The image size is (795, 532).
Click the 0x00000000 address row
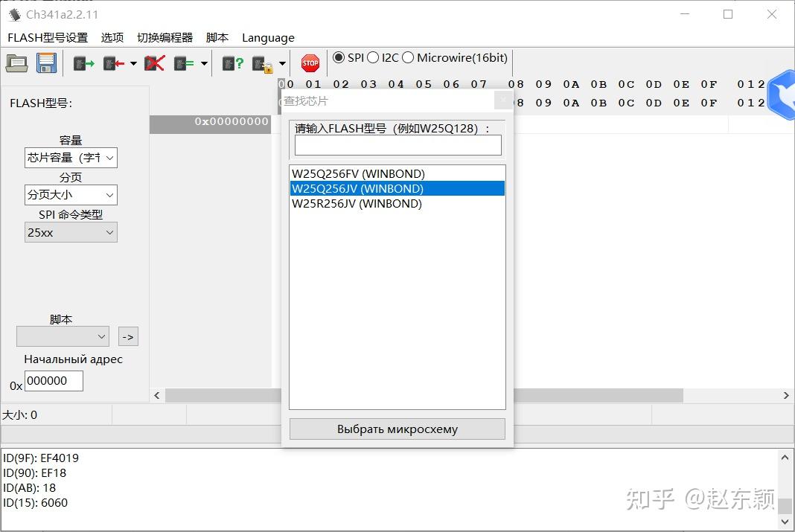[x=211, y=125]
